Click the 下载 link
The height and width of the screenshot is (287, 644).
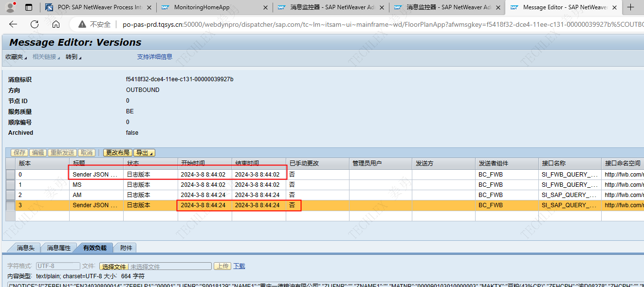pyautogui.click(x=239, y=266)
